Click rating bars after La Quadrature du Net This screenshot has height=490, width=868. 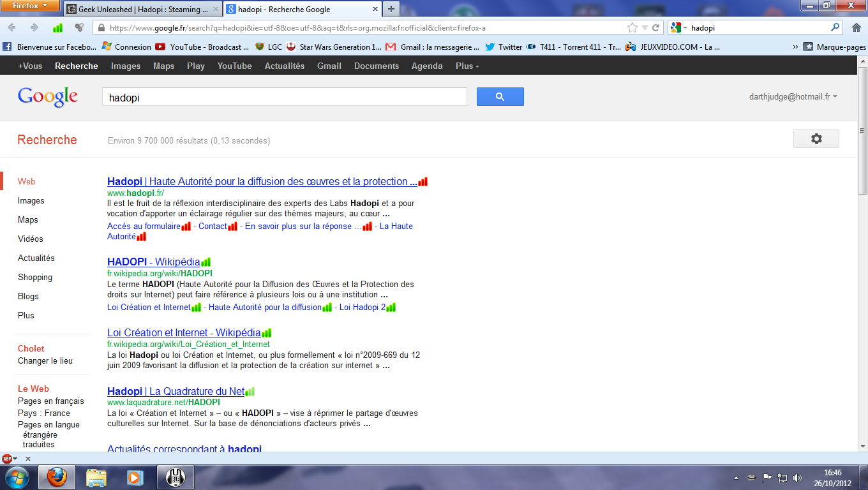250,392
